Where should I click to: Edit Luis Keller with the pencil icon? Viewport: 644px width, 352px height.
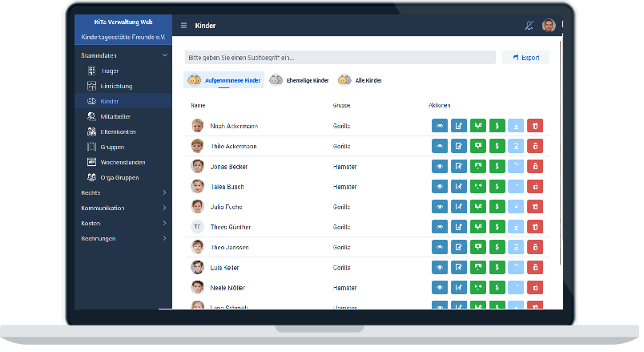tap(459, 267)
